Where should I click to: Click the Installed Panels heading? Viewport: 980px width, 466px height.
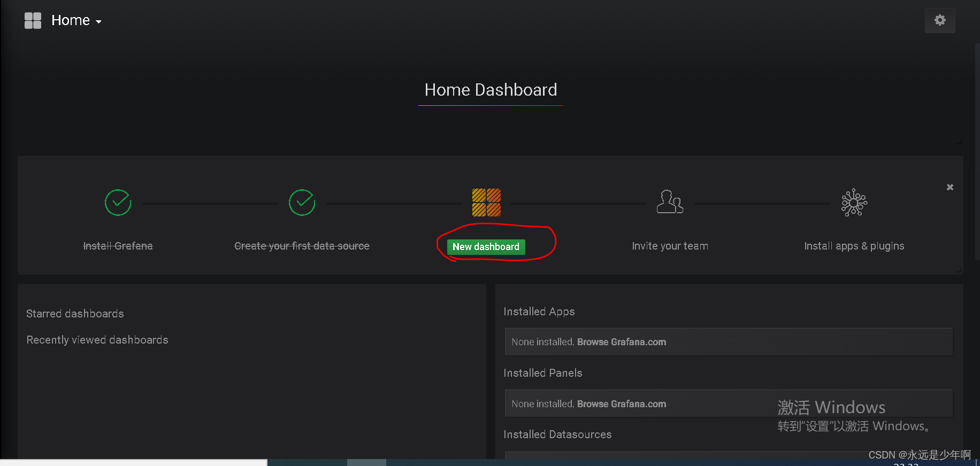pos(543,373)
